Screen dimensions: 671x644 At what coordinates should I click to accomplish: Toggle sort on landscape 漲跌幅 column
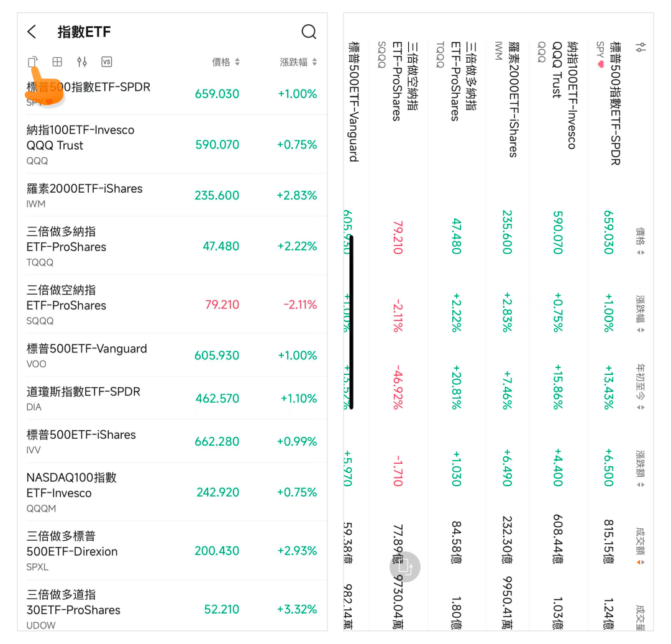(641, 313)
